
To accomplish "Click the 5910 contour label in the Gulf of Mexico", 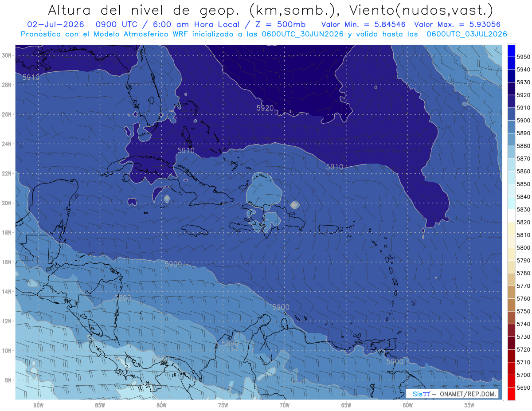I will [x=31, y=77].
